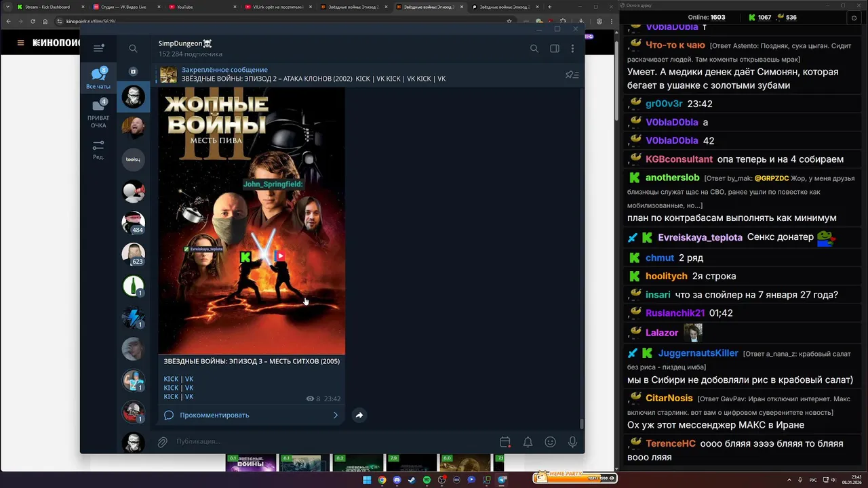Select the 'ПРИВАТ ОЧКА' folder
Screen dimensions: 868x488
point(98,113)
